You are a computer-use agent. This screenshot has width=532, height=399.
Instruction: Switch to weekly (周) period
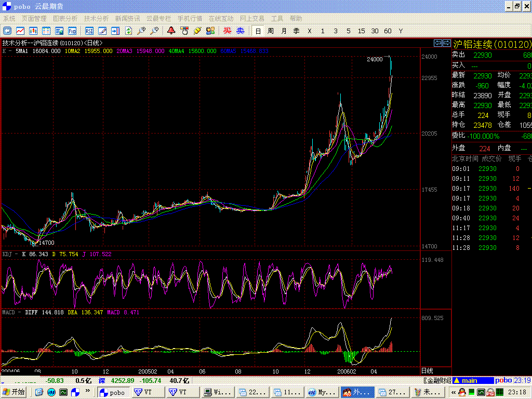pos(271,31)
